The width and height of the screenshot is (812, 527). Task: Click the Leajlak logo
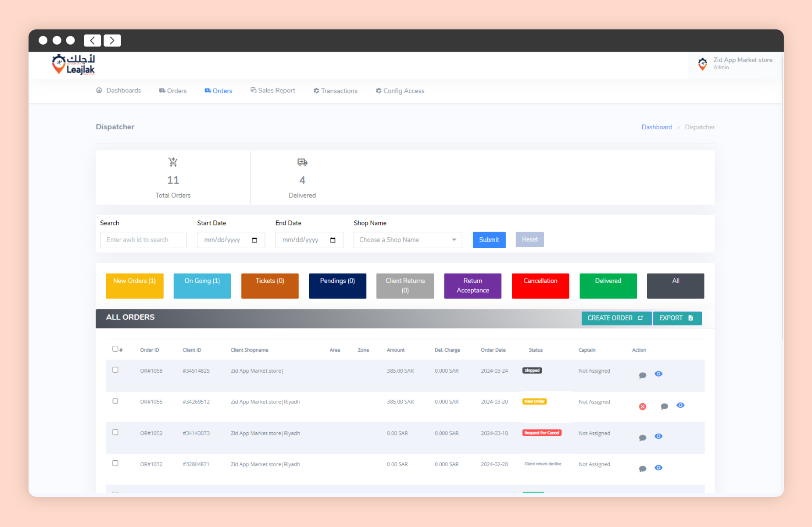73,65
